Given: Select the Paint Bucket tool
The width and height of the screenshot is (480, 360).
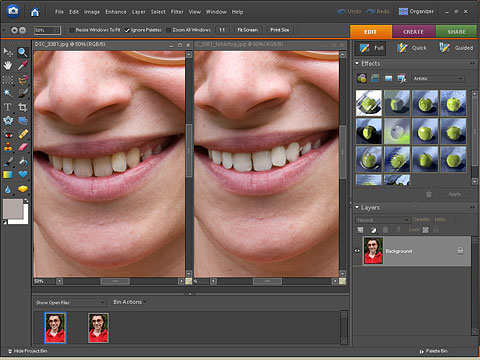Looking at the screenshot, I should pos(22,162).
